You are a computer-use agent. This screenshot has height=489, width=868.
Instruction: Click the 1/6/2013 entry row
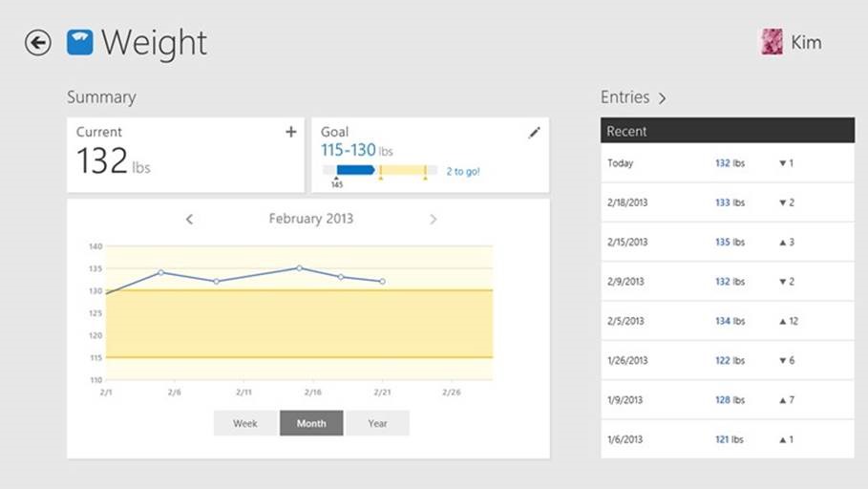click(727, 439)
